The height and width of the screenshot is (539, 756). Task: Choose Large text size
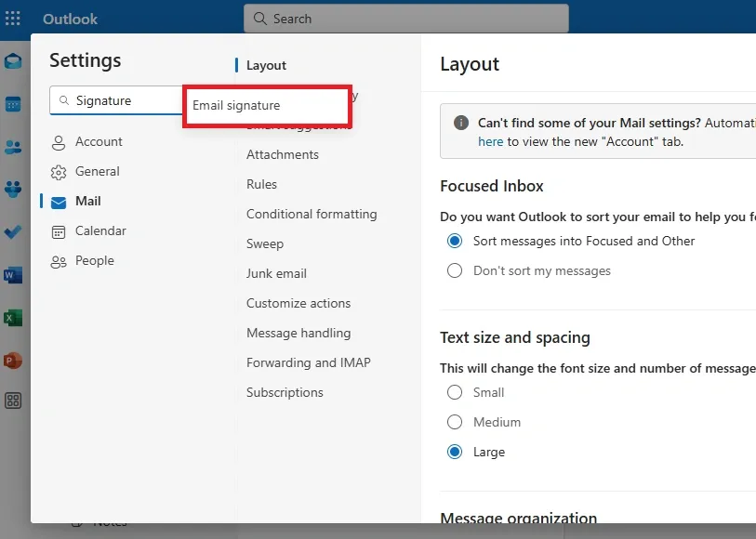[454, 452]
